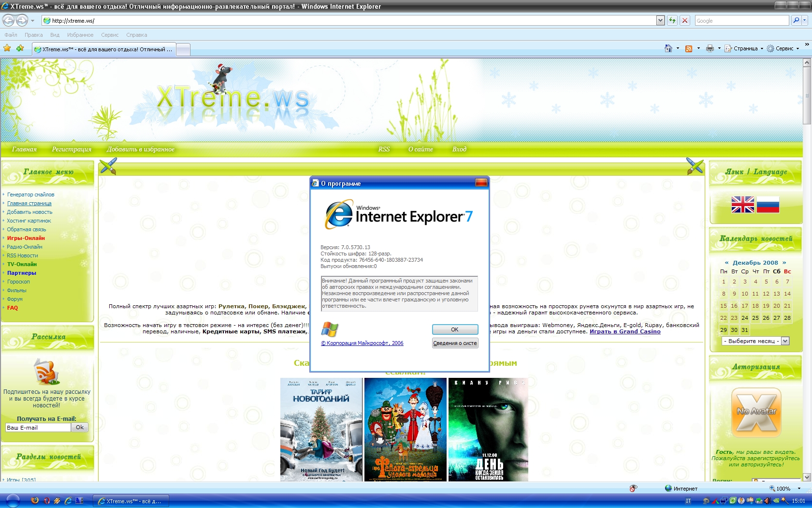This screenshot has width=812, height=508.
Task: Open the address bar history dropdown
Action: (660, 20)
